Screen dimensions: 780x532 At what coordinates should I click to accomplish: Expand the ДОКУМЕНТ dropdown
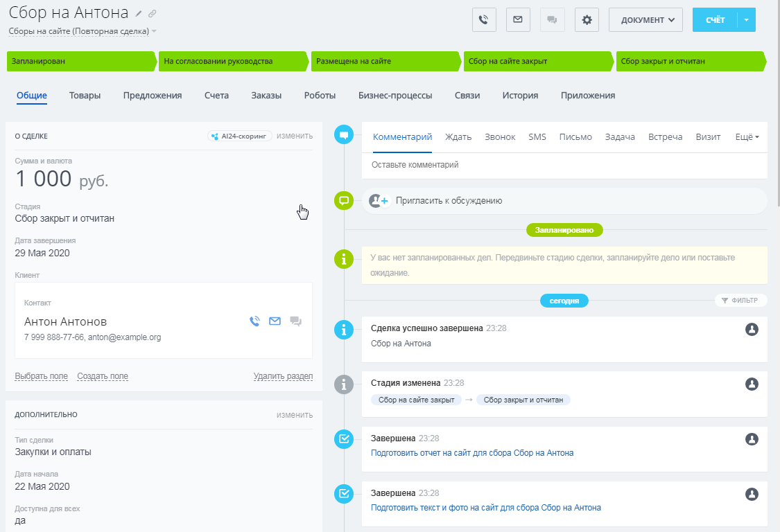(645, 20)
